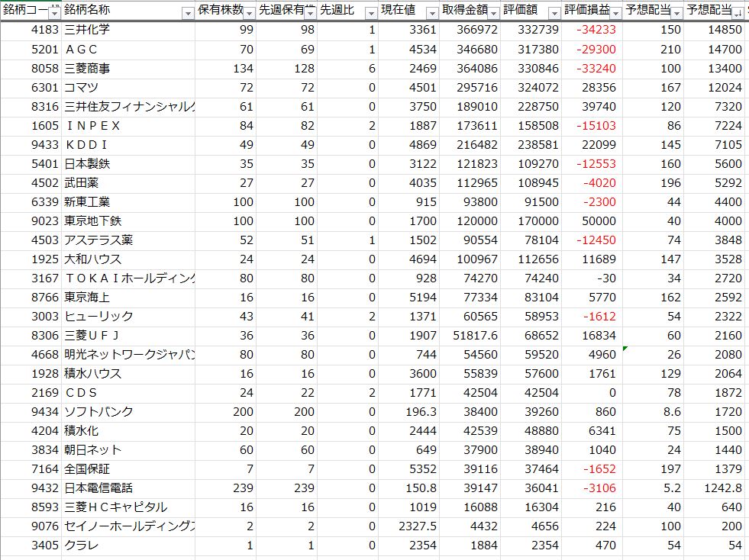Screen dimensions: 749x560
Task: Click stock code cell 8306
Action: point(31,336)
